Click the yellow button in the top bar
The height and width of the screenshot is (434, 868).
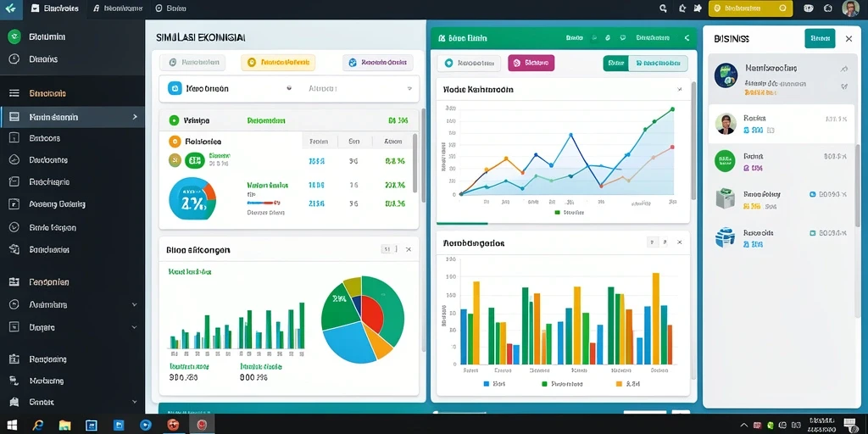pos(750,8)
